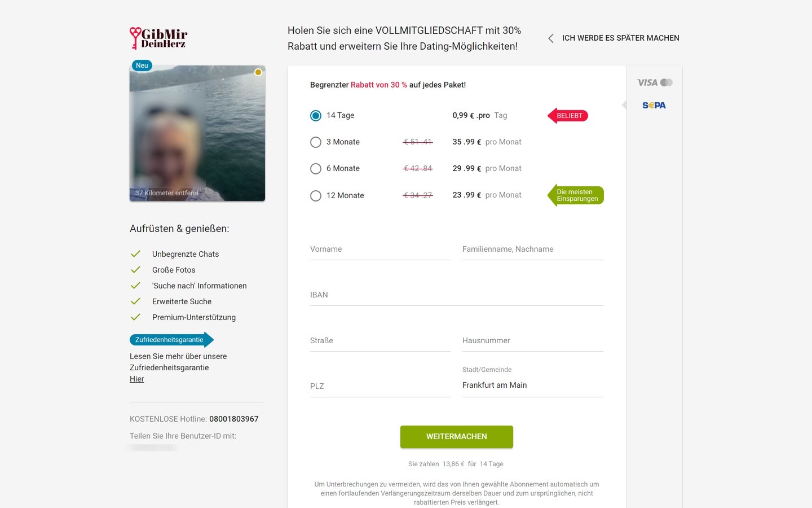812x508 pixels.
Task: Choose the SEPA payment icon
Action: [654, 106]
